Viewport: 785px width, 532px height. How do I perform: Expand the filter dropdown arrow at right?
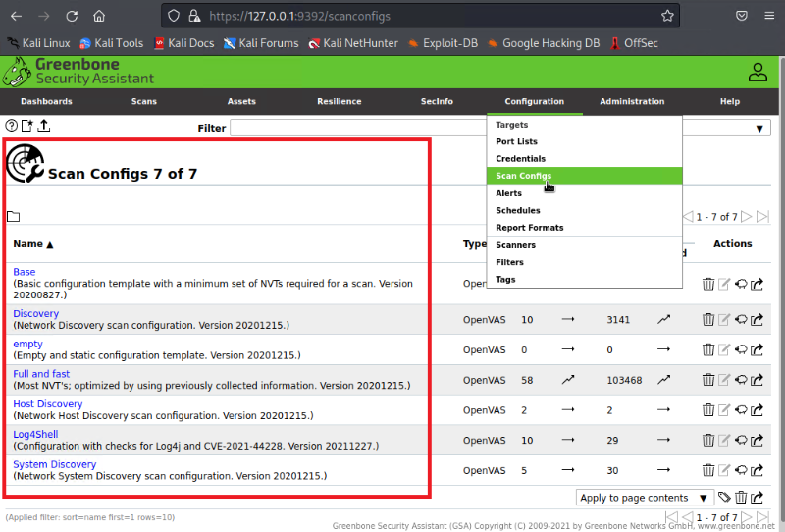click(x=761, y=129)
